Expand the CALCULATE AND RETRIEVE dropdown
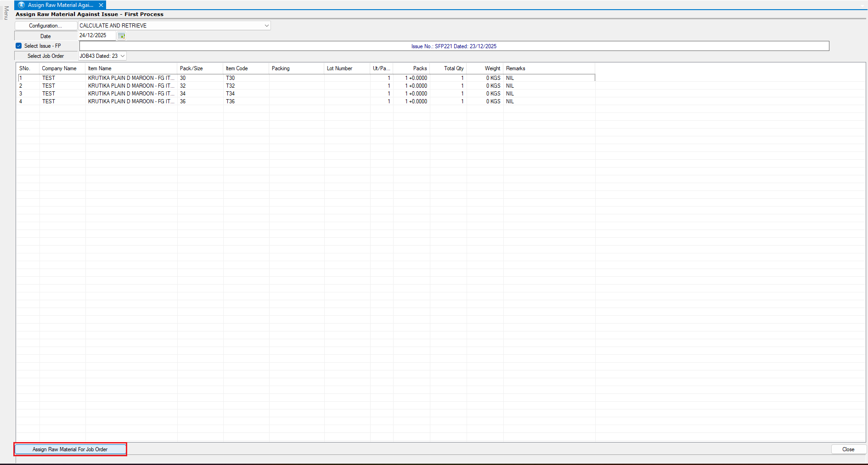Image resolution: width=868 pixels, height=465 pixels. [266, 26]
